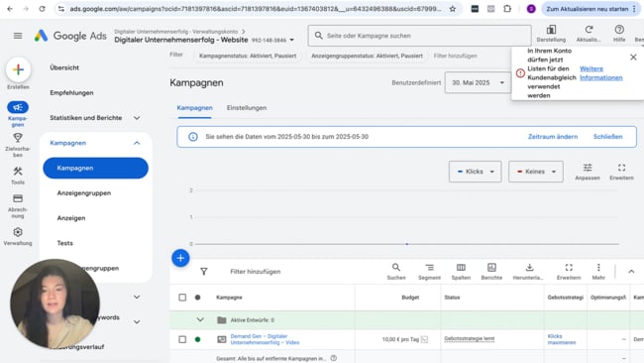This screenshot has width=644, height=363.
Task: Click Filter hinzufügen table filter field
Action: coord(255,272)
